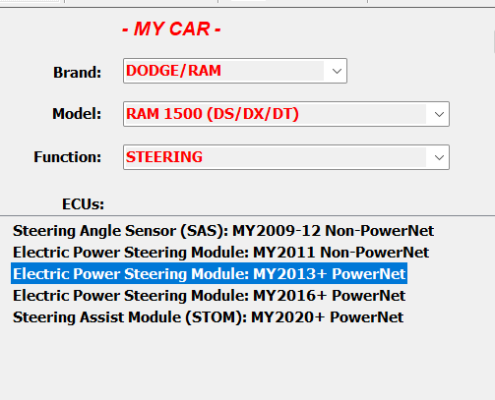Screen dimensions: 495x400
Task: Click the ECUs: label
Action: tap(83, 204)
